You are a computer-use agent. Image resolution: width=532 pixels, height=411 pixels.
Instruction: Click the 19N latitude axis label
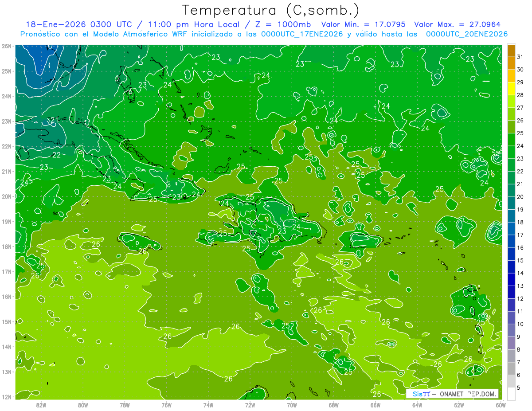[x=7, y=222]
